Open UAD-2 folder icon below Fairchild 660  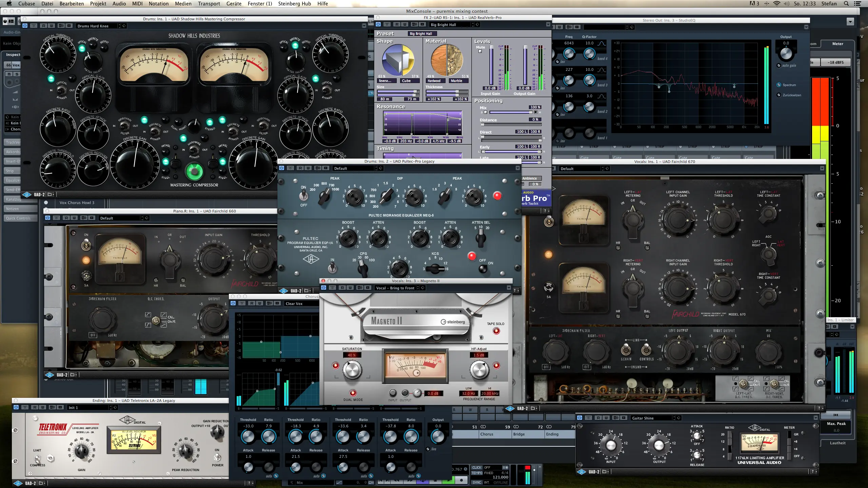(74, 375)
